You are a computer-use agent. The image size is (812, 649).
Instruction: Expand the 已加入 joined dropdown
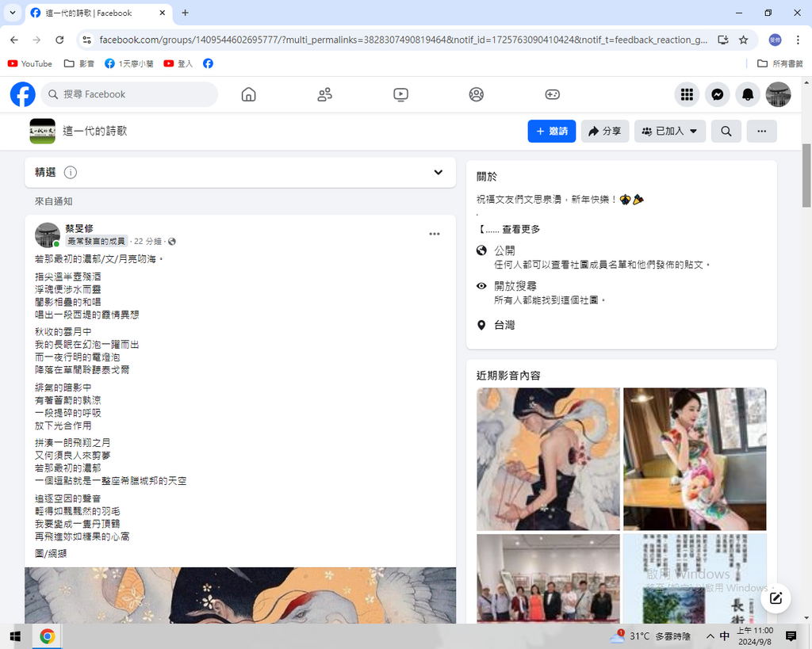click(670, 132)
